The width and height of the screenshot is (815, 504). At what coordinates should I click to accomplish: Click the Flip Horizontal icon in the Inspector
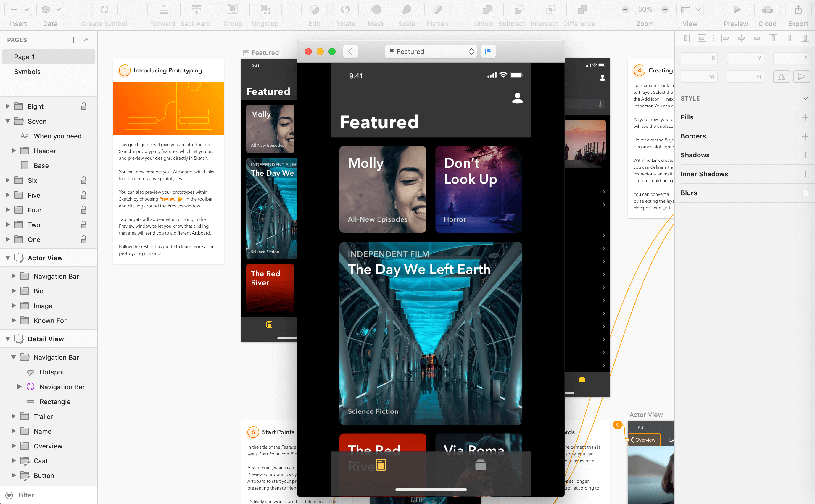pyautogui.click(x=781, y=76)
